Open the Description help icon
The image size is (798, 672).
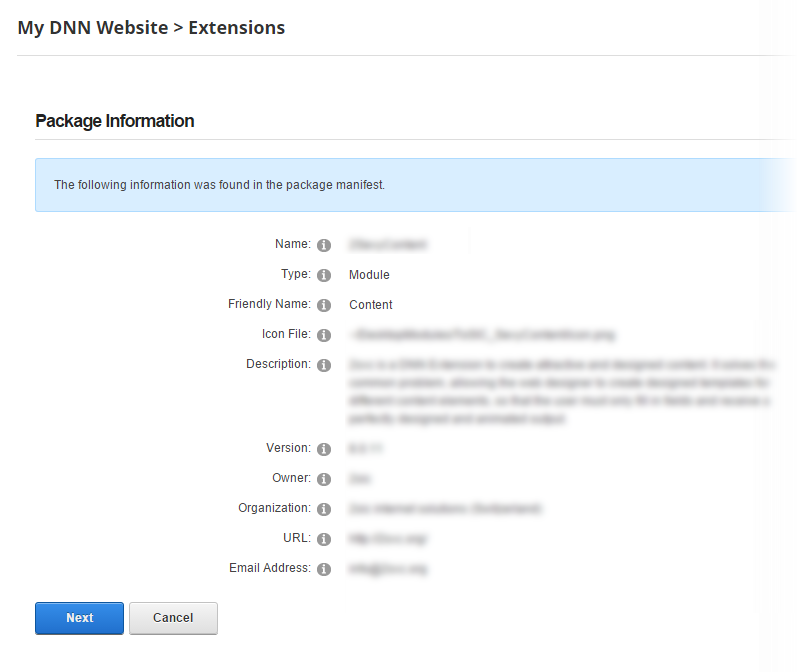click(324, 366)
